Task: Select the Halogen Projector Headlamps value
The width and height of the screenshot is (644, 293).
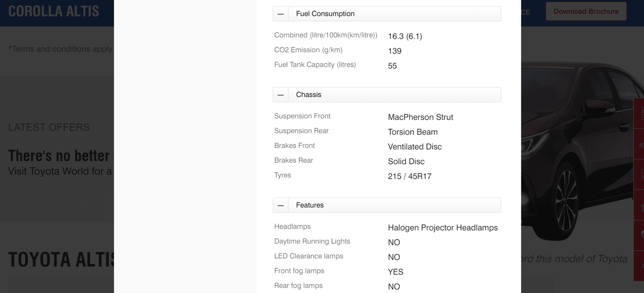Action: click(x=443, y=228)
